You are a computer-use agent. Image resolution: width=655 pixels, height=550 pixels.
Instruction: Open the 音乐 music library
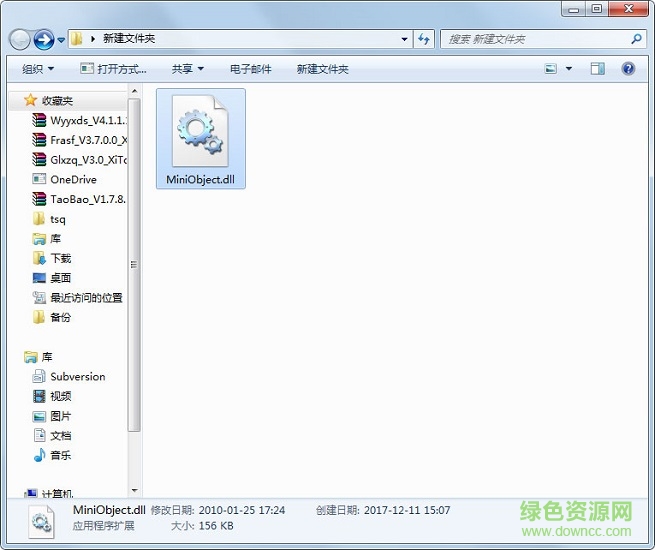pyautogui.click(x=52, y=455)
